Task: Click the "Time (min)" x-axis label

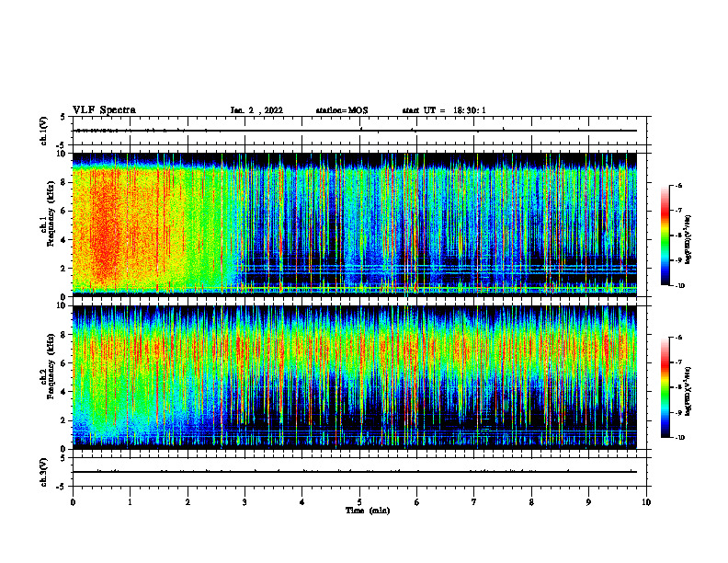Action: pos(368,511)
